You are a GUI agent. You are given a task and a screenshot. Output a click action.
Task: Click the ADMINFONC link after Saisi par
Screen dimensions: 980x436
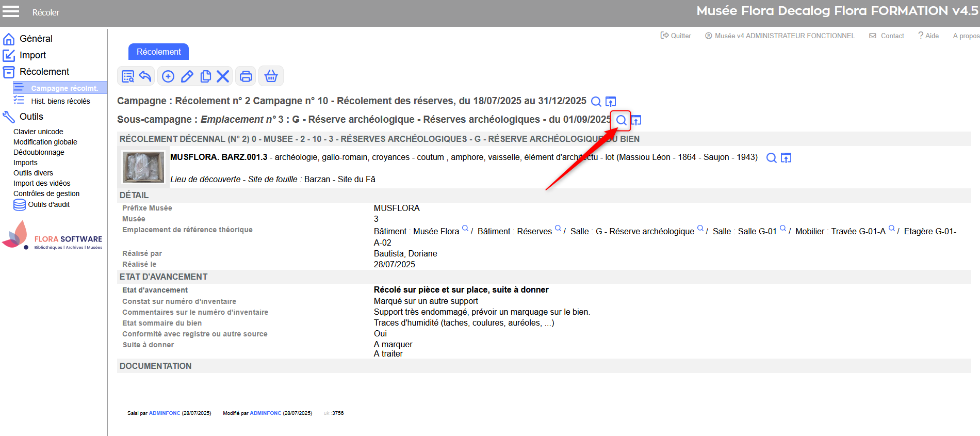(165, 413)
